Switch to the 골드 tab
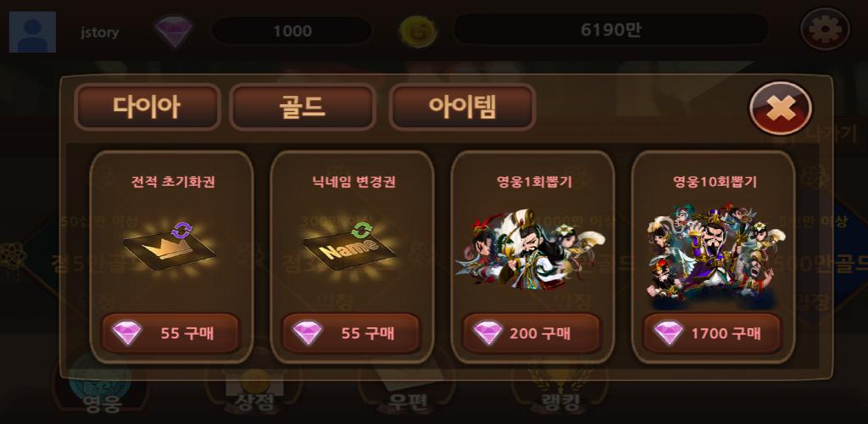The image size is (868, 424). pos(303,107)
